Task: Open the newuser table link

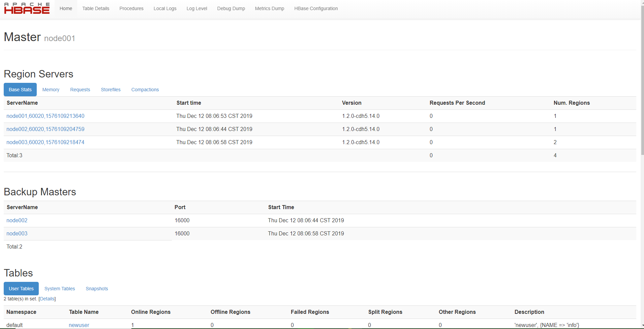Action: (x=79, y=325)
